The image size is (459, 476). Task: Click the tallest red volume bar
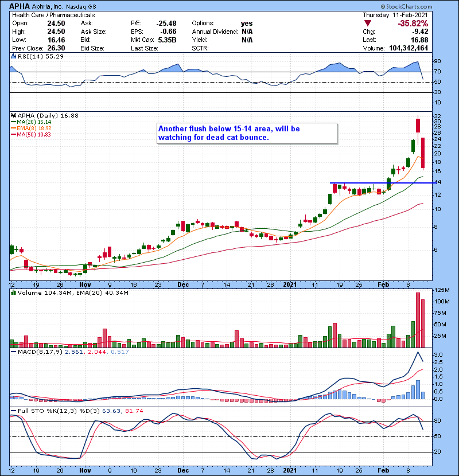418,320
